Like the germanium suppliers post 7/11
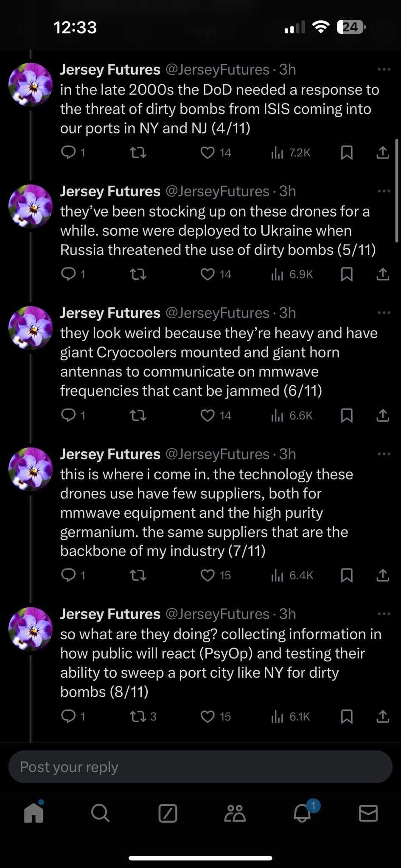Screen dimensions: 401x868 pos(208,576)
